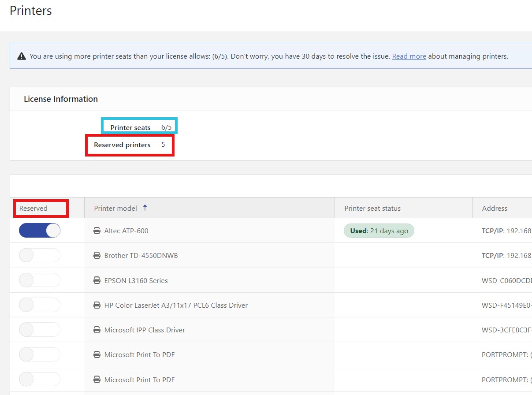Click the warning triangle icon in the license banner
Image resolution: width=532 pixels, height=395 pixels.
[x=22, y=56]
